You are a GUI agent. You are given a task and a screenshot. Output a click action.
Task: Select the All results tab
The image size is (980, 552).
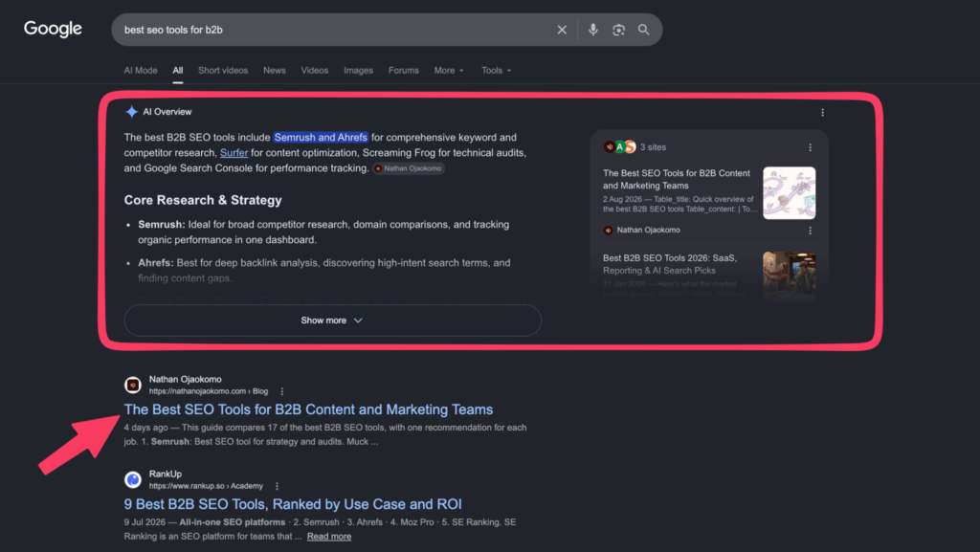pos(177,71)
